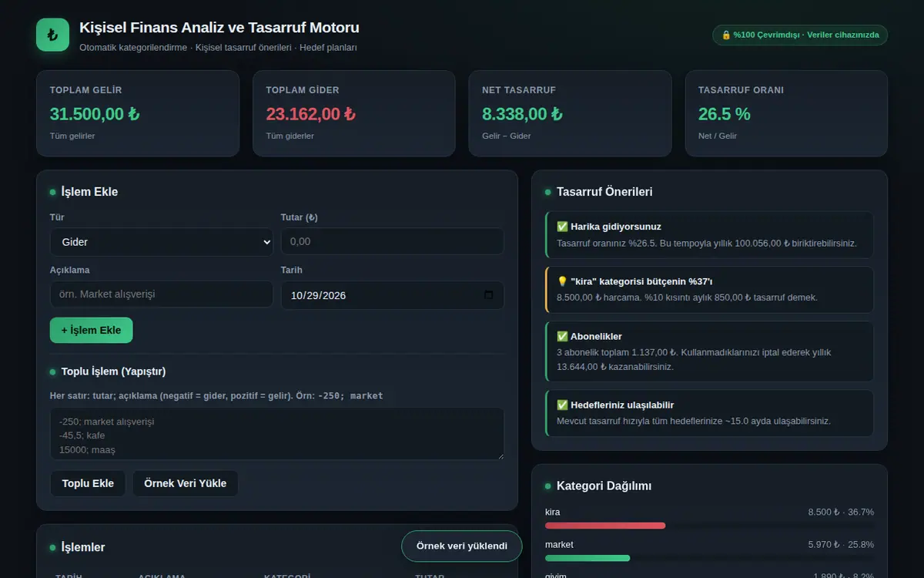The image size is (924, 578).
Task: Click the Tasarruf Oranı value 26.5 %
Action: pyautogui.click(x=724, y=114)
